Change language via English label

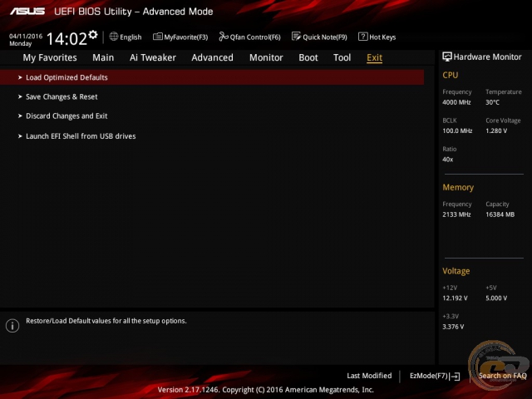pyautogui.click(x=131, y=37)
